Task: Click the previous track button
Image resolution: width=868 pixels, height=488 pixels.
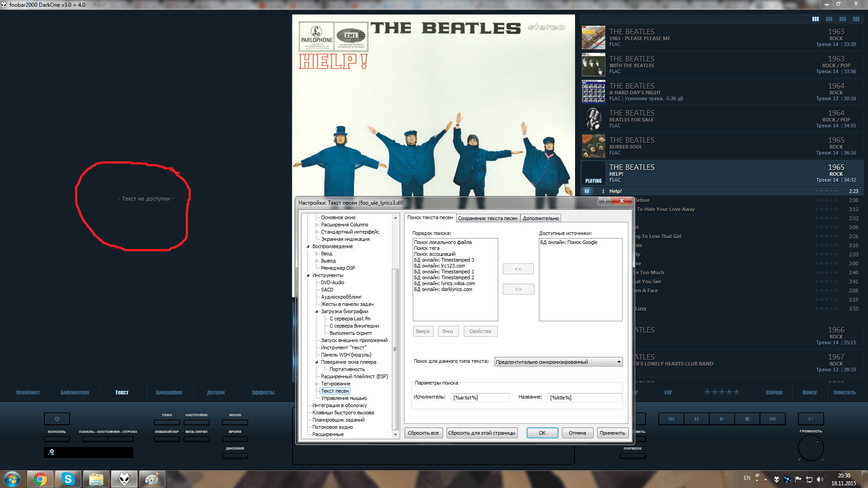Action: [671, 419]
